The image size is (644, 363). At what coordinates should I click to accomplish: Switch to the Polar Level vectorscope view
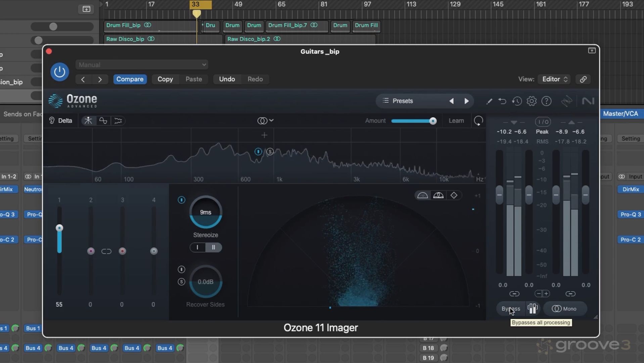tap(439, 195)
